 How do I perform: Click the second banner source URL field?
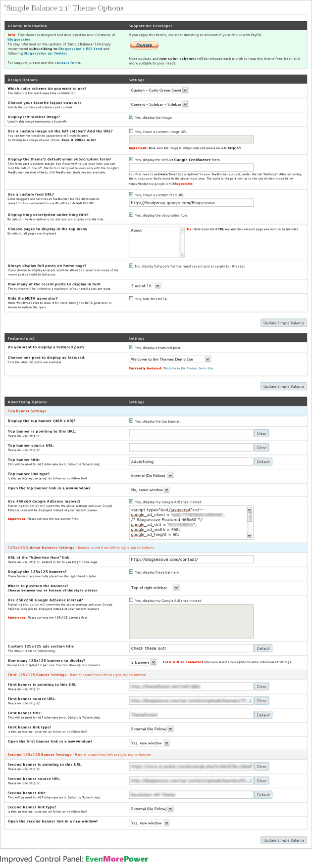(191, 780)
